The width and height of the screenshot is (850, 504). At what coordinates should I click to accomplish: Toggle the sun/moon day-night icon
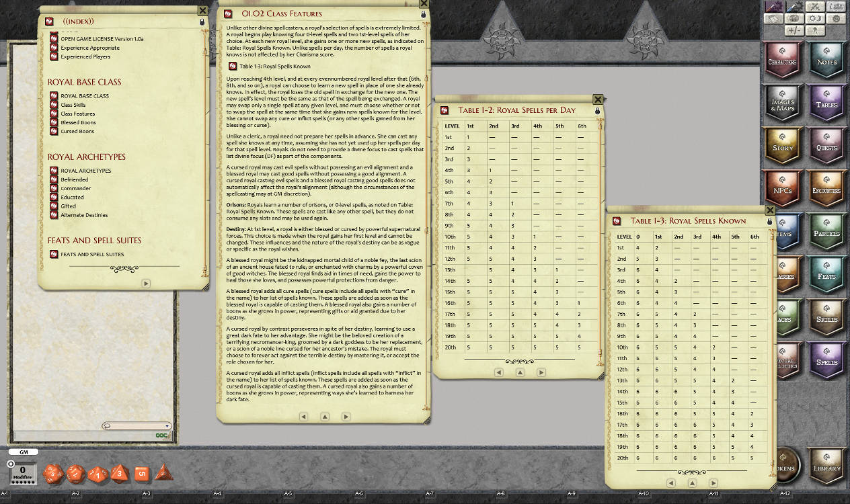click(814, 19)
